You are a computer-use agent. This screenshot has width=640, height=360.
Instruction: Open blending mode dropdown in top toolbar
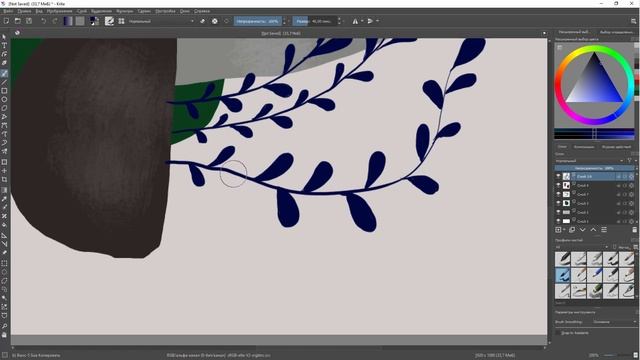[162, 21]
